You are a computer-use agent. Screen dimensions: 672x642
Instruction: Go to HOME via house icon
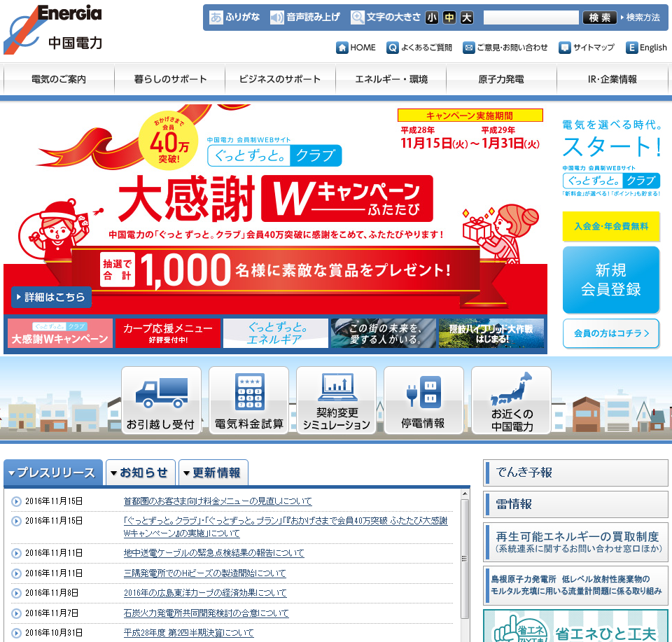[x=342, y=48]
